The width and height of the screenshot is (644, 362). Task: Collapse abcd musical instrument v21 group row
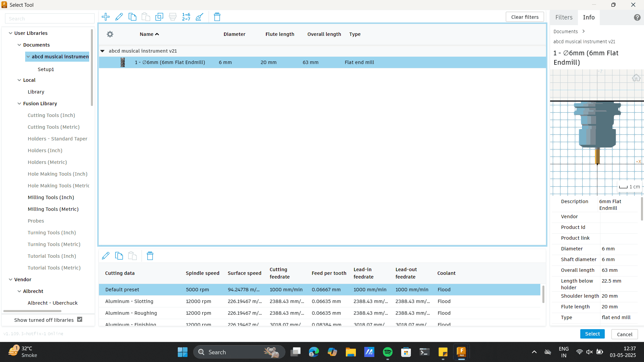(103, 51)
